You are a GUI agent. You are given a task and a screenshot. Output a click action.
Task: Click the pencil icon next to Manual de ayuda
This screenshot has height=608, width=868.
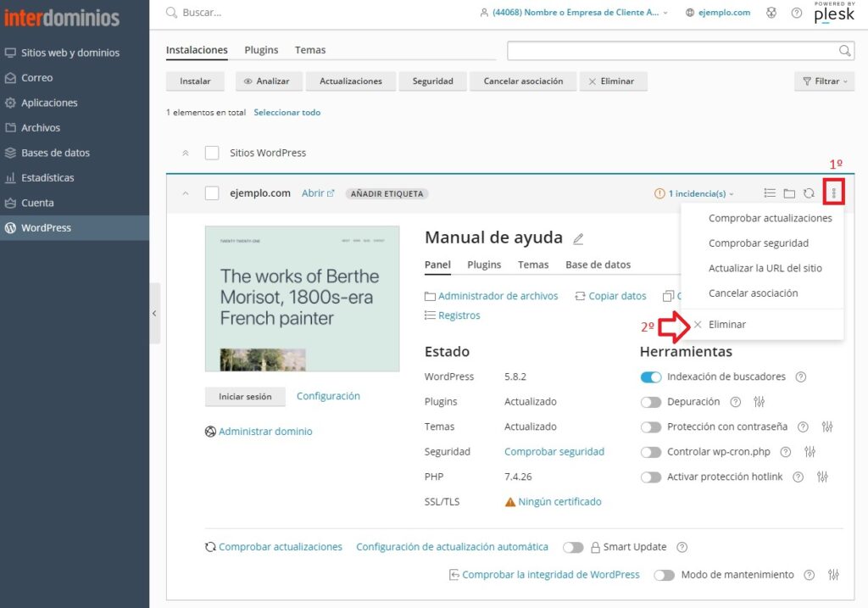[x=578, y=239]
